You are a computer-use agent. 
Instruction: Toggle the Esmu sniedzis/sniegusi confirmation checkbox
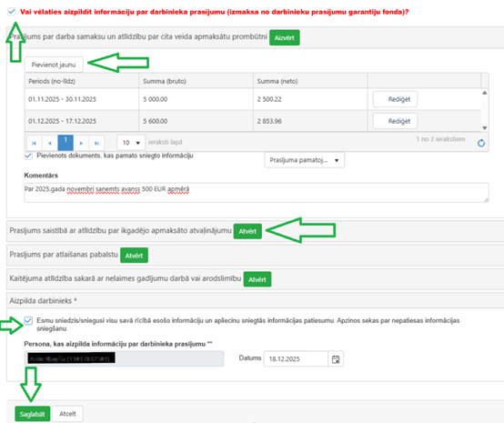point(28,320)
